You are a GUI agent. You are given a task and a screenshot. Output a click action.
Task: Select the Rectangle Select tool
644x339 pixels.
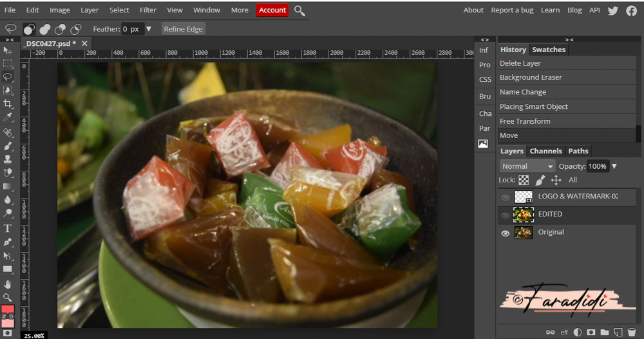(x=7, y=64)
